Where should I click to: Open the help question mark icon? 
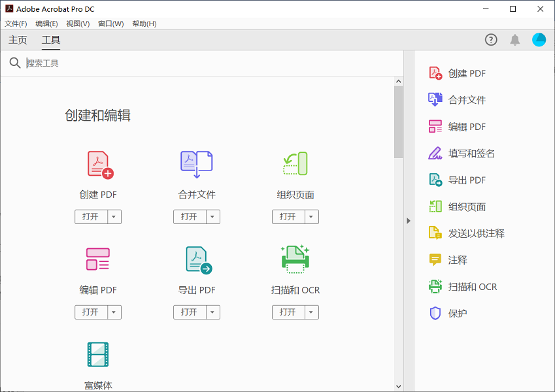[x=491, y=40]
